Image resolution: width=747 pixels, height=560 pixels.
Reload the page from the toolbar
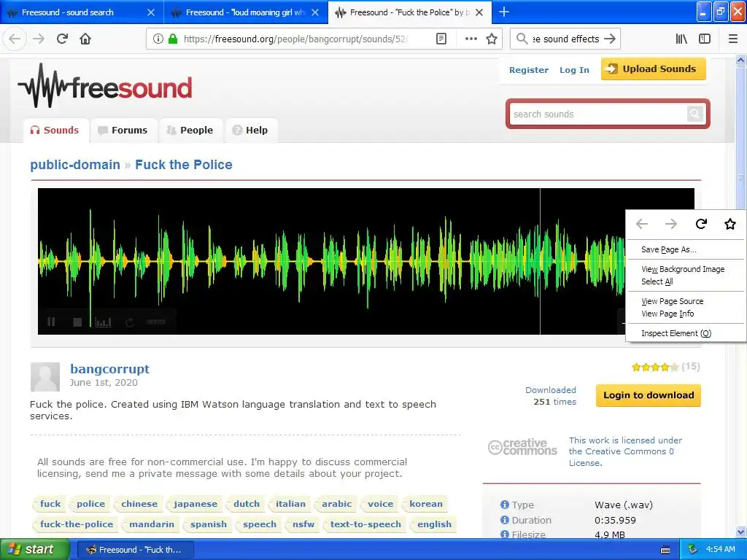point(62,39)
